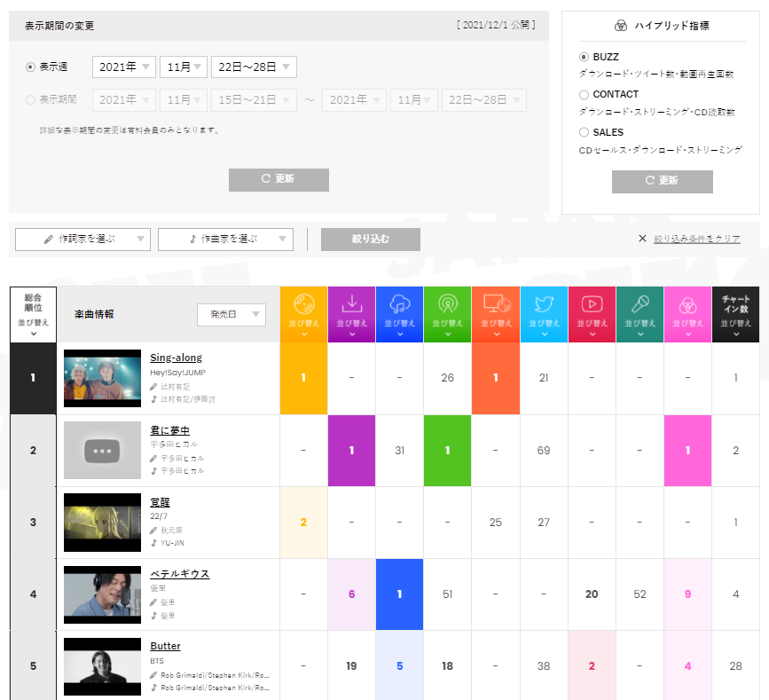Click the hybrid indicator icon in panel header
The width and height of the screenshot is (769, 700).
pyautogui.click(x=621, y=26)
